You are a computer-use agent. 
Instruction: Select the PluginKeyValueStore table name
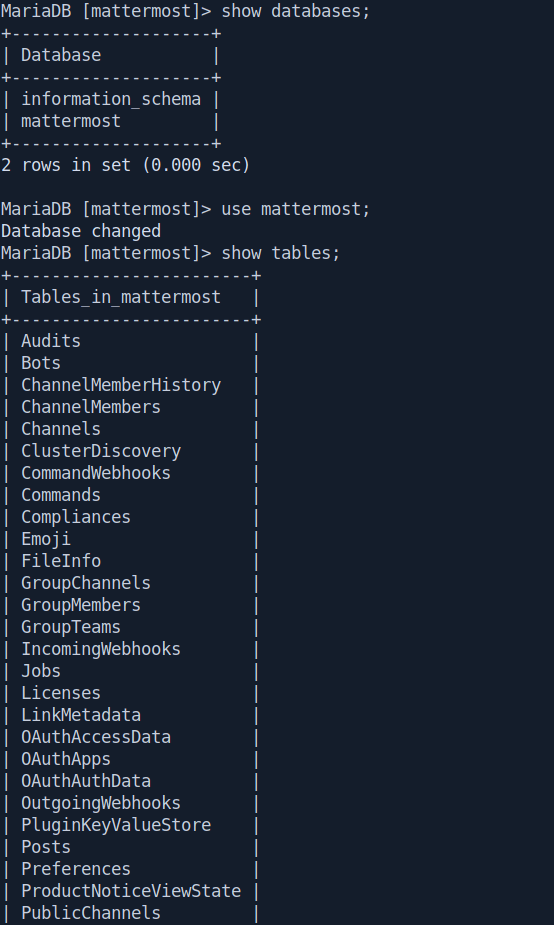point(116,825)
